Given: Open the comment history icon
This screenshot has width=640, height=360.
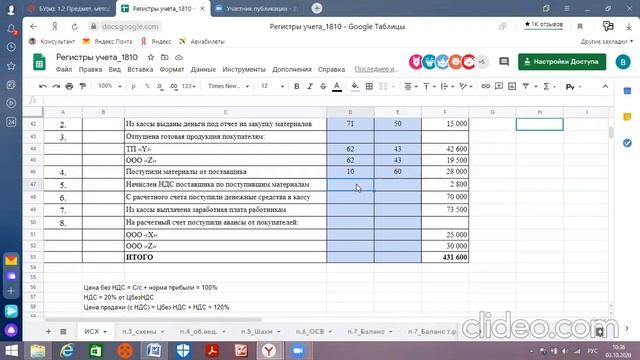Looking at the screenshot, I should tap(504, 62).
